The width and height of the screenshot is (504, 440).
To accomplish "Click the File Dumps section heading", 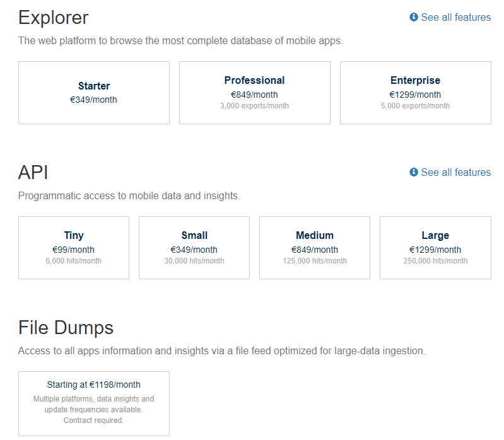I will 66,328.
